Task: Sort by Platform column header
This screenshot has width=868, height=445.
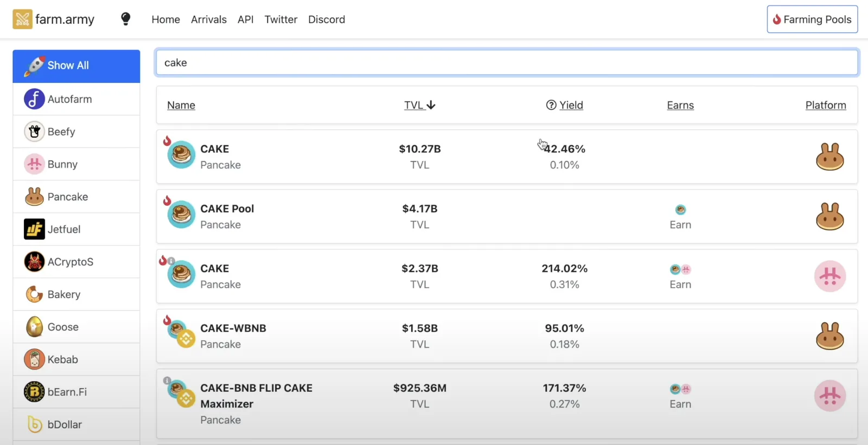Action: tap(826, 105)
